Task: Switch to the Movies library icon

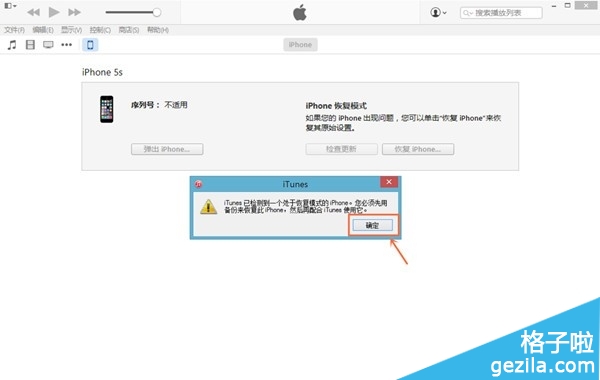Action: 30,45
